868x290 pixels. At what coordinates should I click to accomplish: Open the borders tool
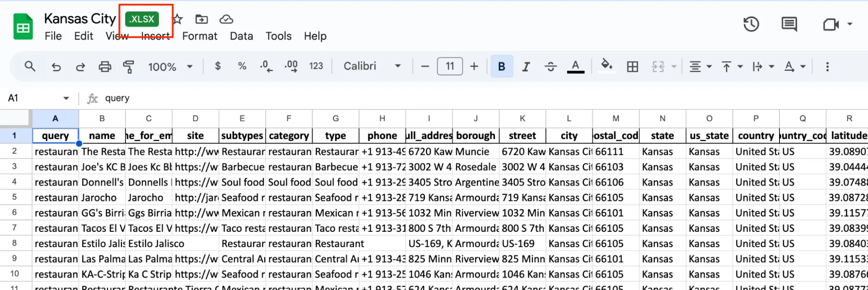(633, 66)
